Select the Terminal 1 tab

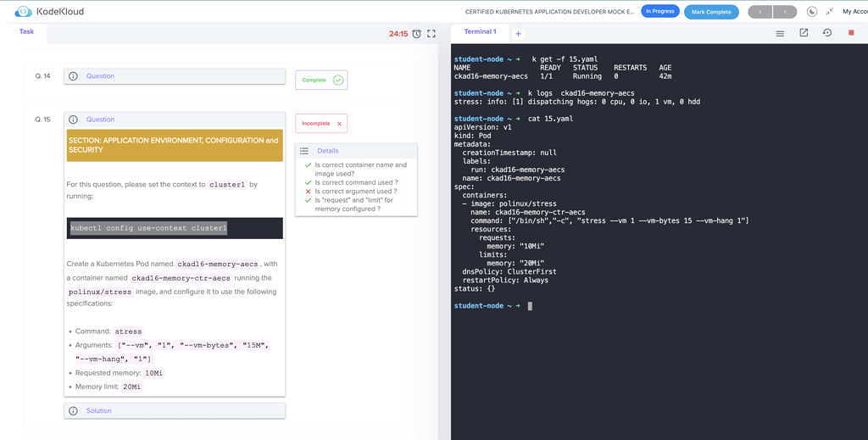pyautogui.click(x=480, y=32)
